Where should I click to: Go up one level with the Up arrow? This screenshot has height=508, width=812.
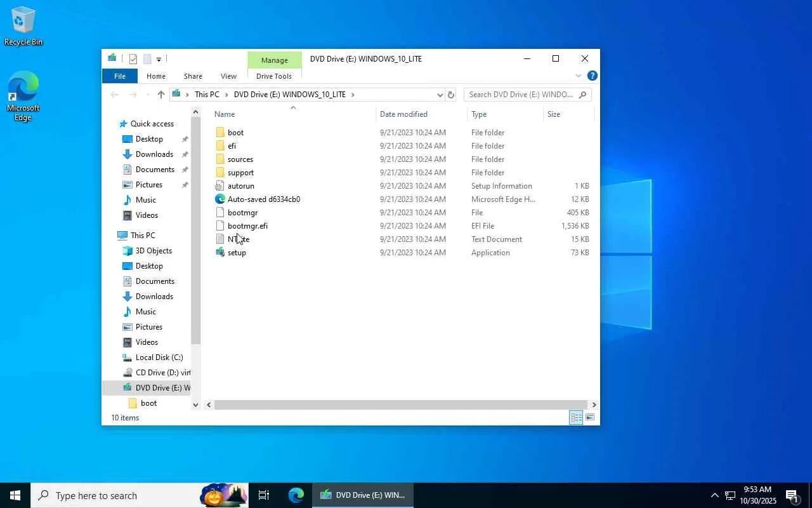click(x=161, y=95)
